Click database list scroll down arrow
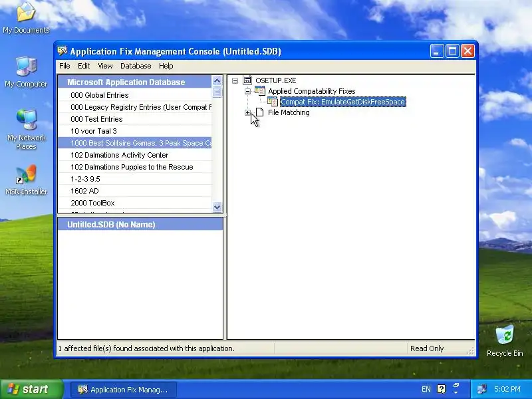Viewport: 532px width, 399px height. 217,207
